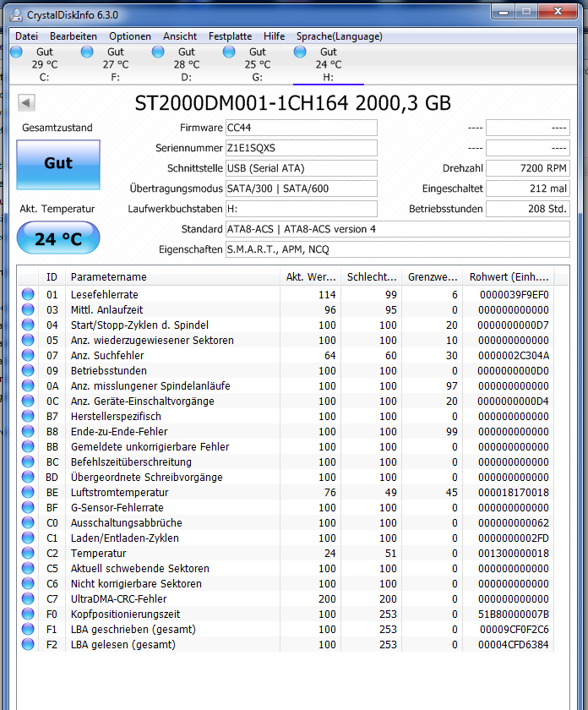Screen dimensions: 588x710
Task: Click status icon of G-Sensor-Fehlerrate row
Action: tap(28, 508)
